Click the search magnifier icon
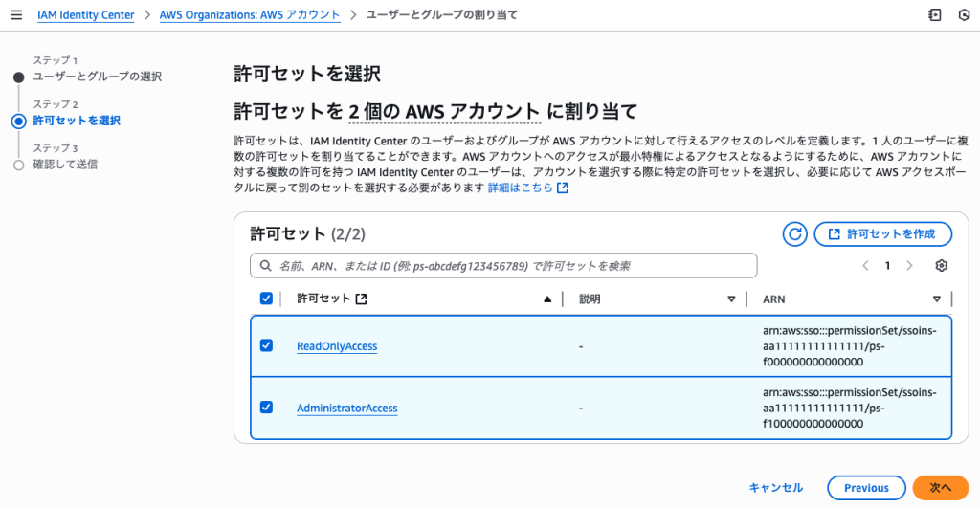 tap(264, 266)
